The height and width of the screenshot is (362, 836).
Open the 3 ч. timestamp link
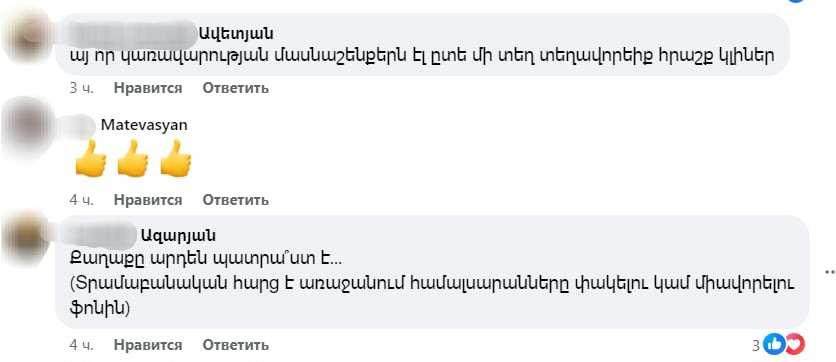81,88
